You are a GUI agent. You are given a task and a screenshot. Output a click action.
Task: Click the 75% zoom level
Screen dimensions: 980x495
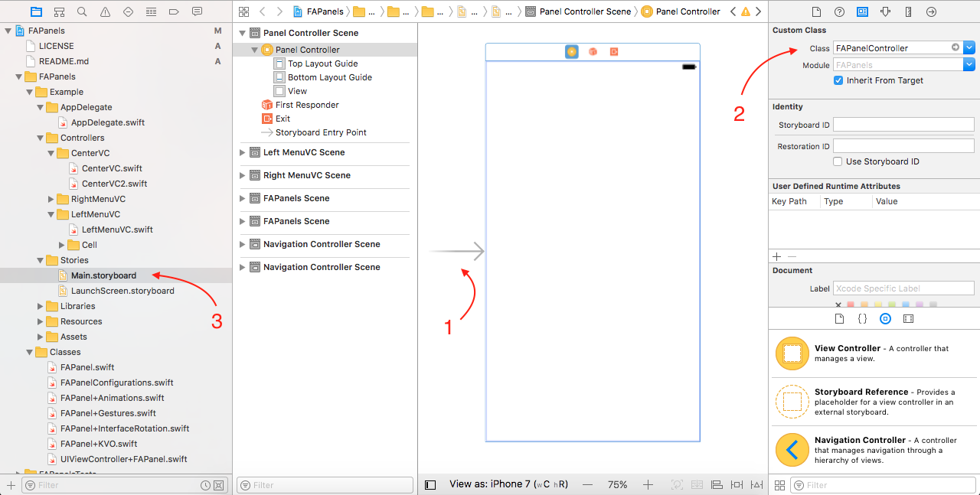click(618, 484)
